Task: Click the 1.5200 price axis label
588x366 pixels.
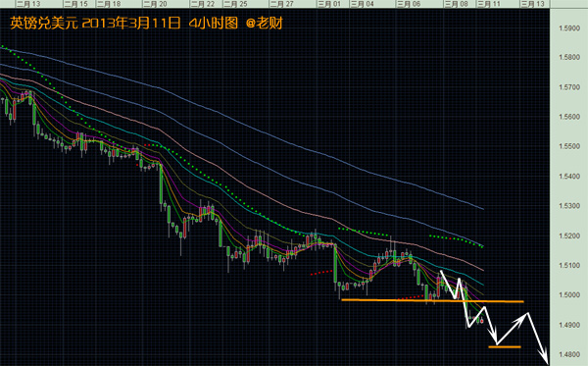Action: [x=569, y=235]
